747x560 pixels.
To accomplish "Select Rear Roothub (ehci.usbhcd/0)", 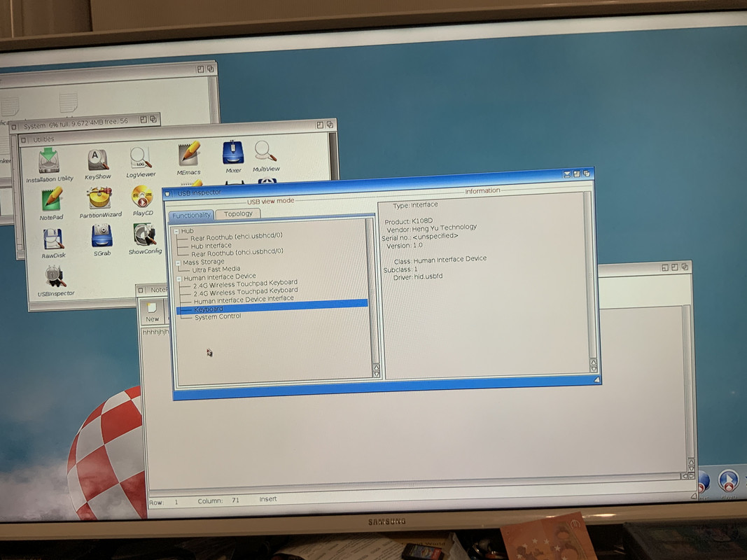I will pos(237,237).
